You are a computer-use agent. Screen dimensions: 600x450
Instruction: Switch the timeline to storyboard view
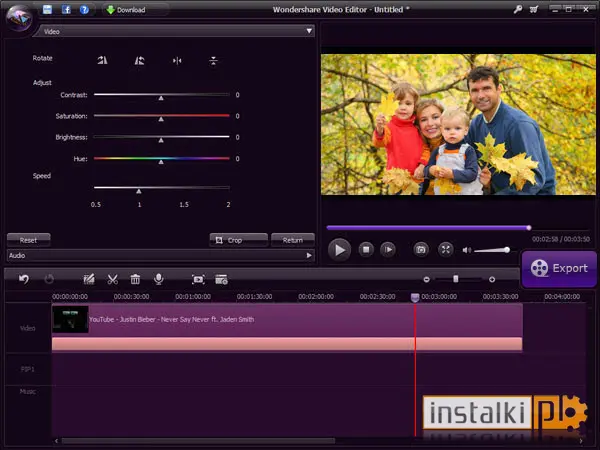[221, 280]
